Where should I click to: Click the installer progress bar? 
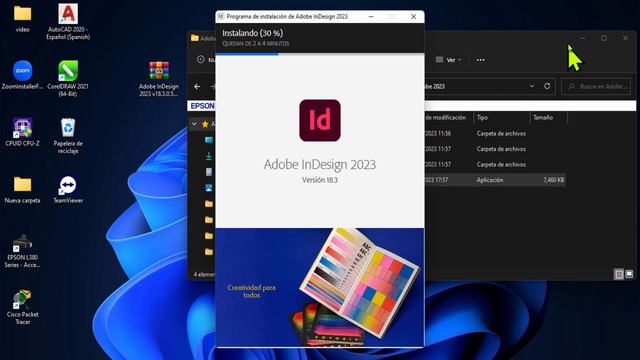pos(320,54)
